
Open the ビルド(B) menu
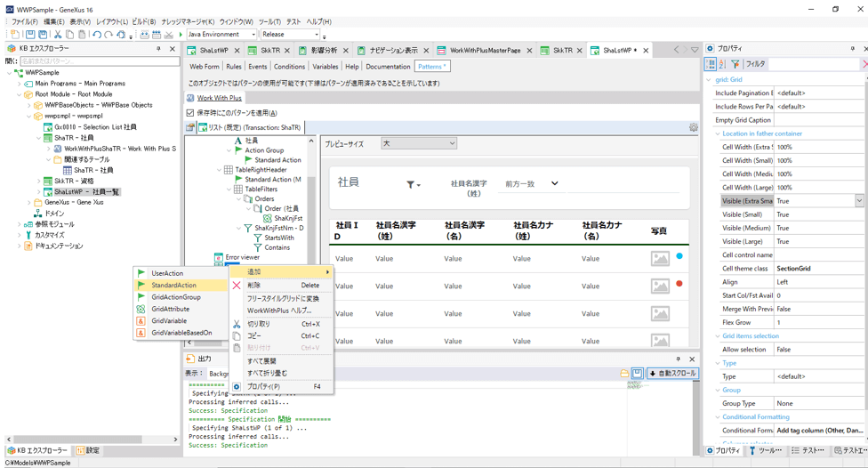pyautogui.click(x=143, y=21)
